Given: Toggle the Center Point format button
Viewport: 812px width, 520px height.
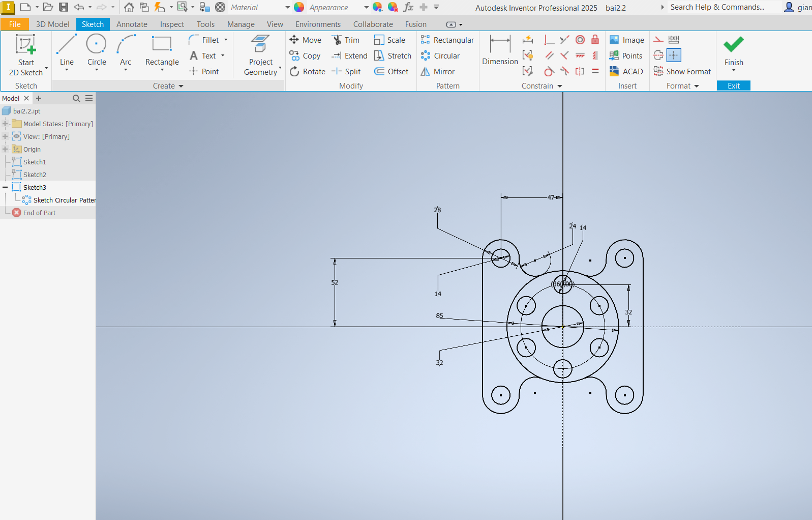Looking at the screenshot, I should coord(674,55).
